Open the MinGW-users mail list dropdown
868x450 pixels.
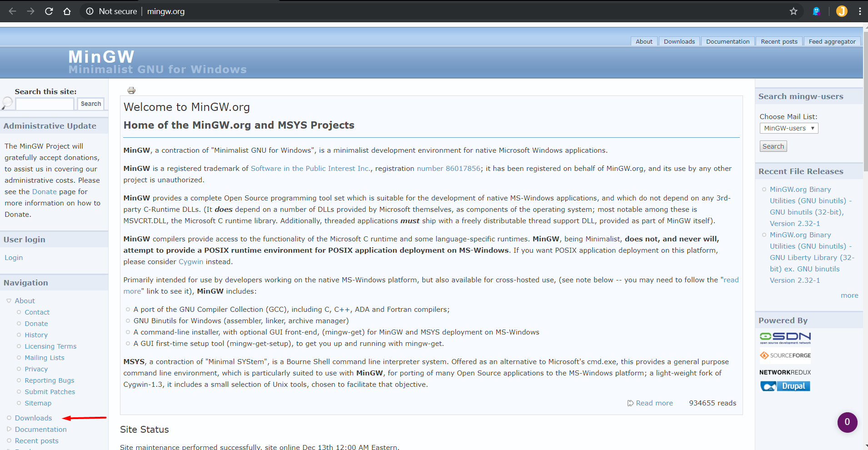[789, 128]
